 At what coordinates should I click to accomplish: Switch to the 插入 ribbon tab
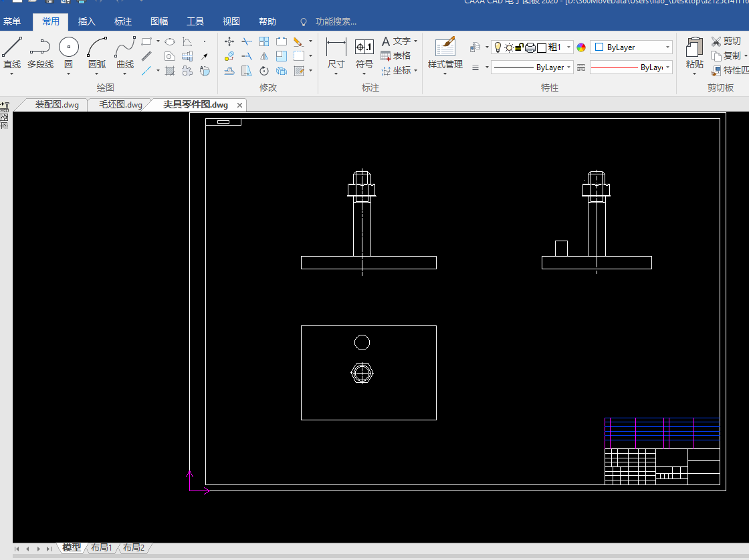(x=86, y=21)
